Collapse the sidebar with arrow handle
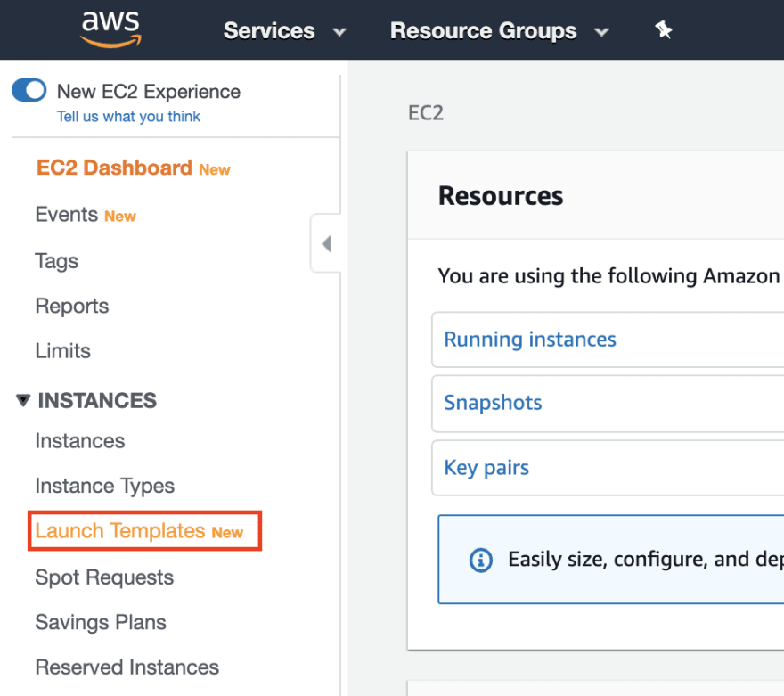Image resolution: width=784 pixels, height=696 pixels. pyautogui.click(x=326, y=244)
